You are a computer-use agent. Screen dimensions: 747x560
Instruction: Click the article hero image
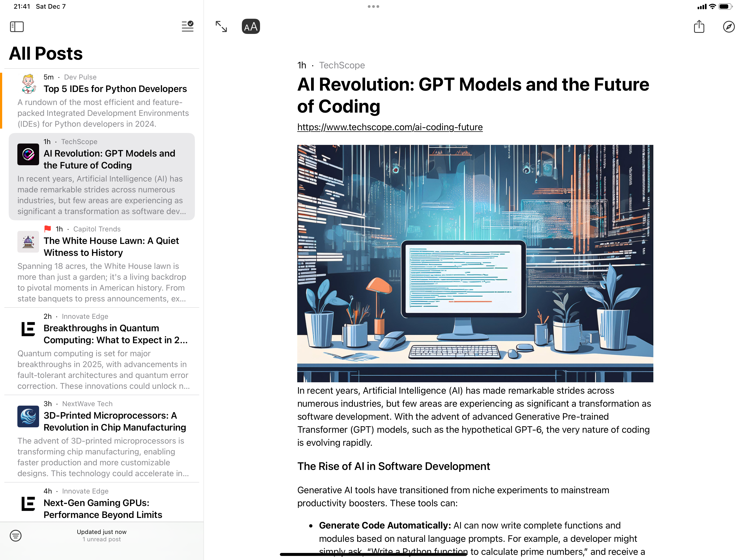(x=475, y=263)
